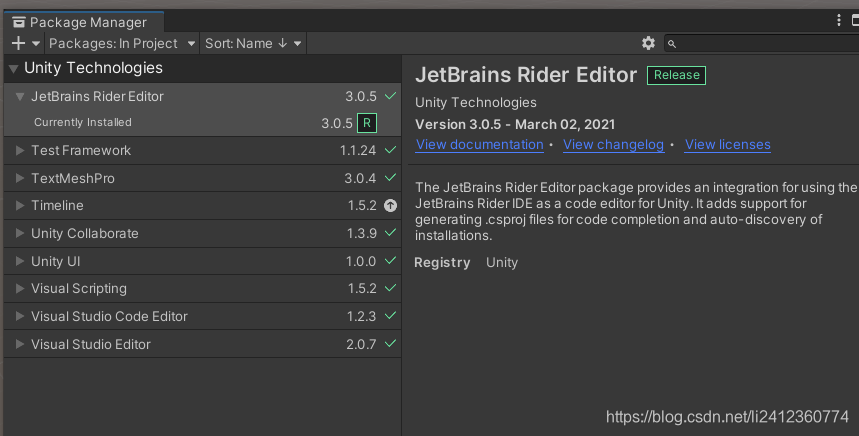Expand the Unity UI package row
Viewport: 859px width, 436px height.
coord(20,261)
